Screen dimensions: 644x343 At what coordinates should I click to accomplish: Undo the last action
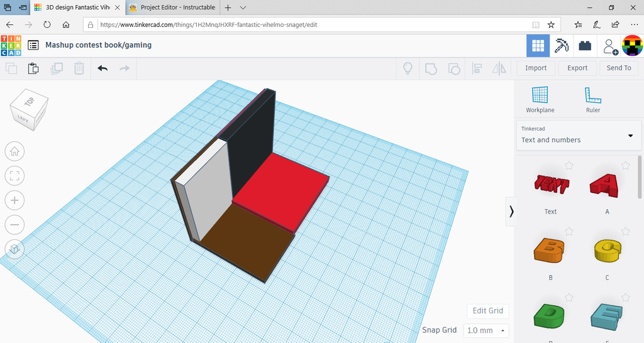click(x=103, y=68)
